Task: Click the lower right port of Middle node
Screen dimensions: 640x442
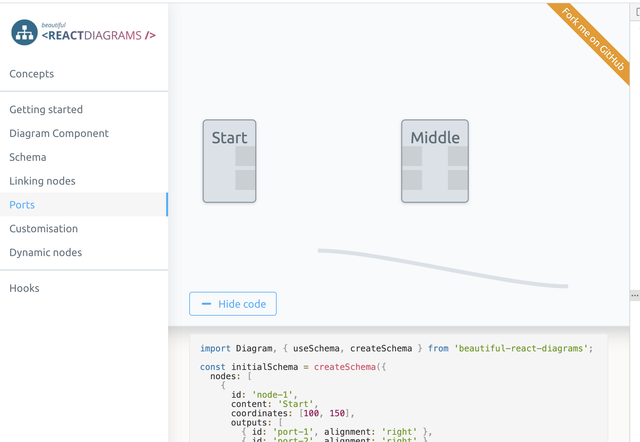Action: (x=458, y=180)
